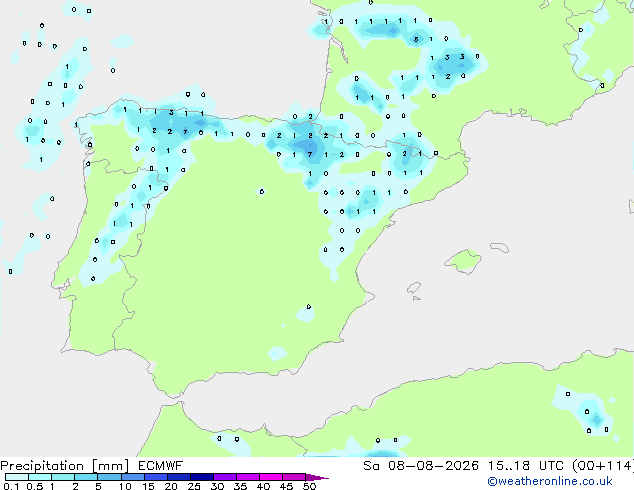Click the legend label '35'
Viewport: 634px width, 490px height.
tap(240, 486)
